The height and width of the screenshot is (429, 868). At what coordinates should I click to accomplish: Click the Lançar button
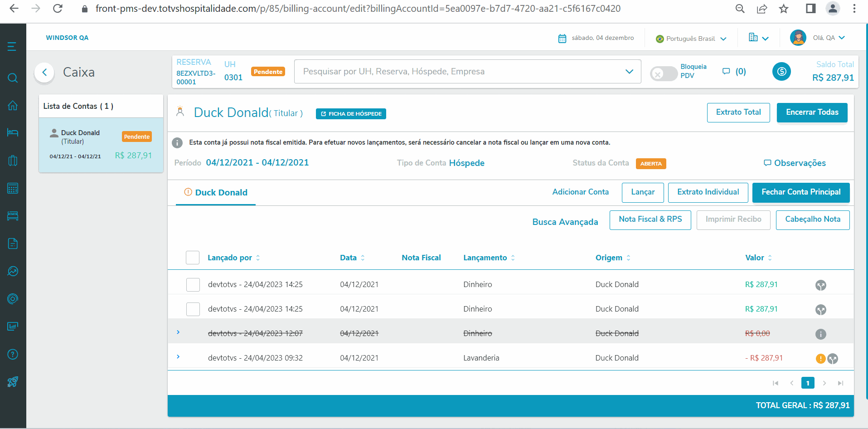[x=643, y=192]
